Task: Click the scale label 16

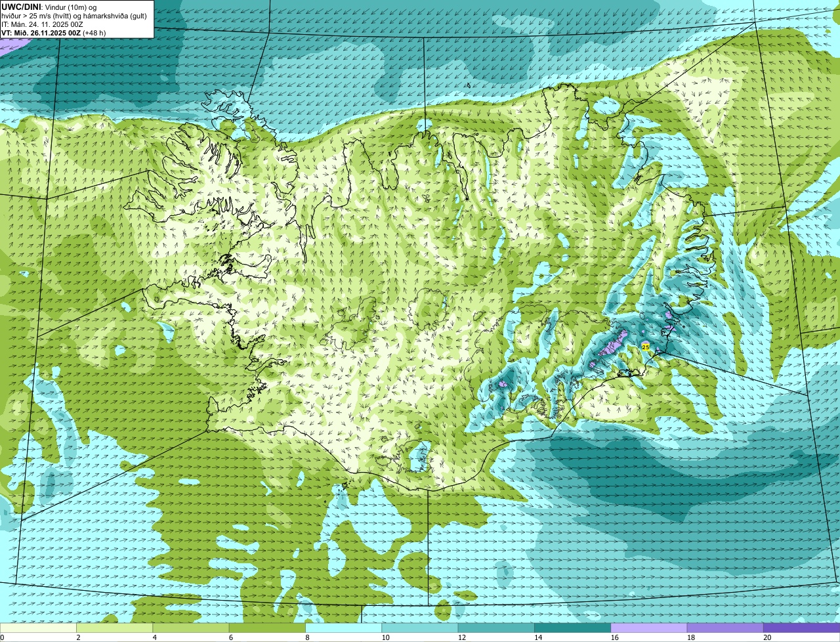Action: pos(615,637)
